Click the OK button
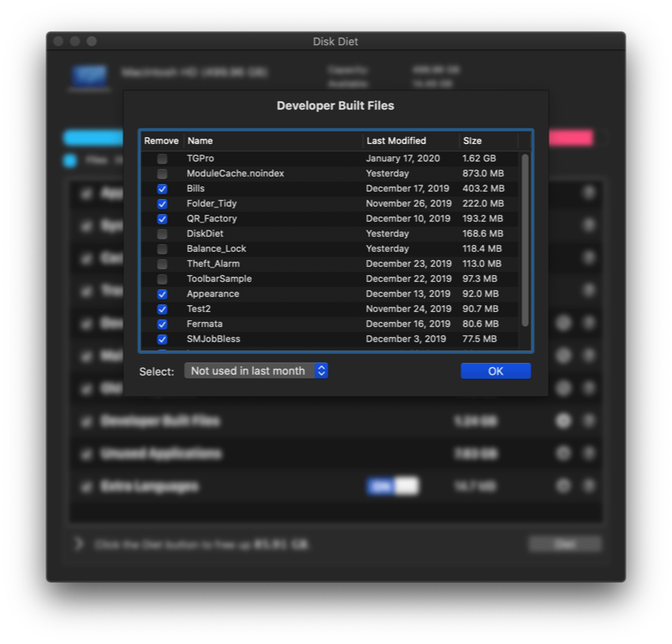Screen dimensions: 672x644 click(496, 371)
